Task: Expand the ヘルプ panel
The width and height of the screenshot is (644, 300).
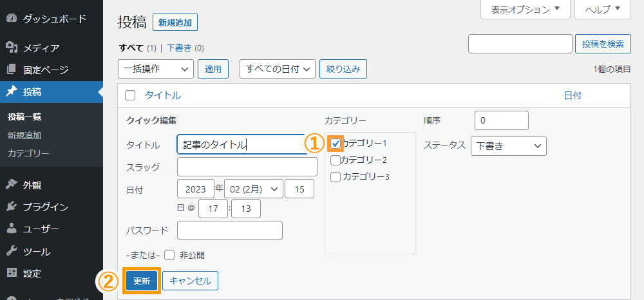Action: [603, 10]
